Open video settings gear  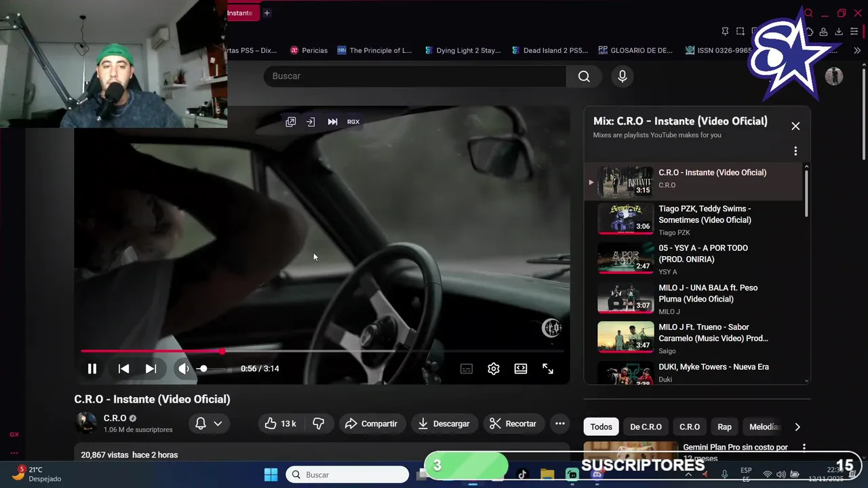(x=494, y=369)
